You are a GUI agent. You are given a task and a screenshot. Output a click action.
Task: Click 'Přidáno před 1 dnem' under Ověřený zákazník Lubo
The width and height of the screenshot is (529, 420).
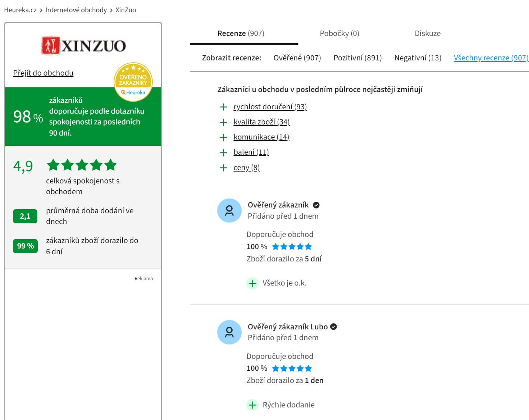pyautogui.click(x=283, y=338)
